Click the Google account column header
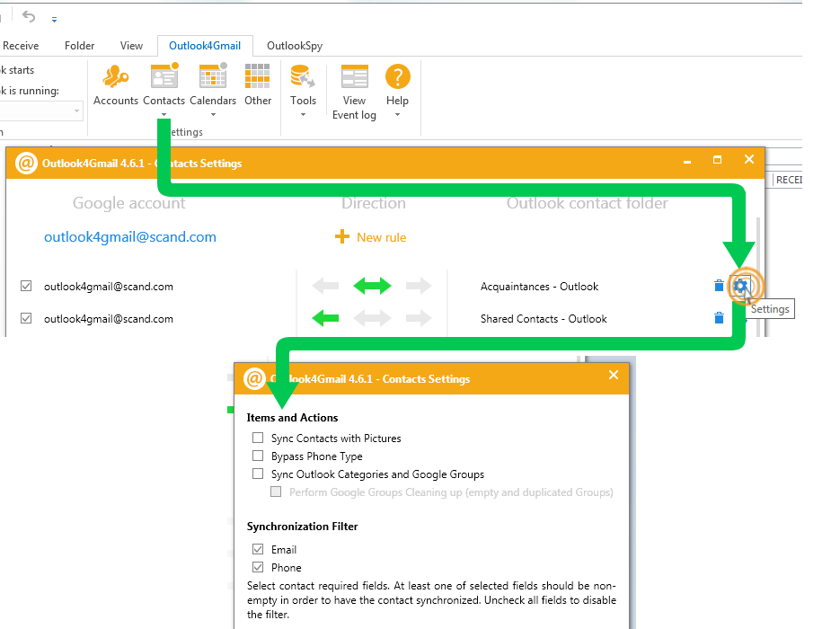 129,203
